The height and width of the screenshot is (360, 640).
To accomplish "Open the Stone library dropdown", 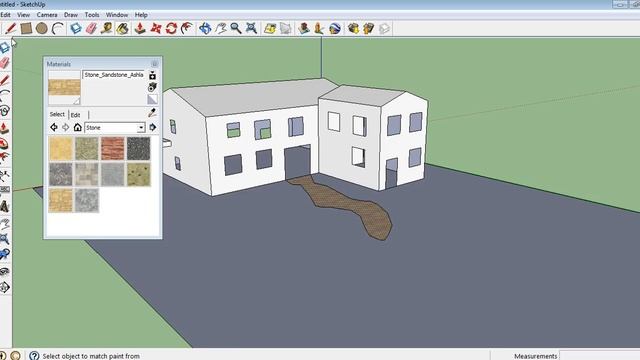I will pyautogui.click(x=141, y=128).
